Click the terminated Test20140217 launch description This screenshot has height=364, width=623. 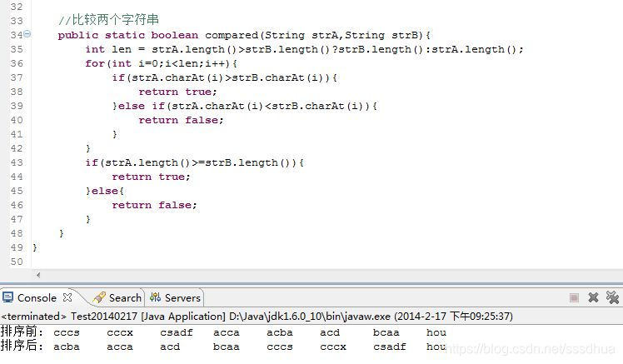tap(257, 317)
